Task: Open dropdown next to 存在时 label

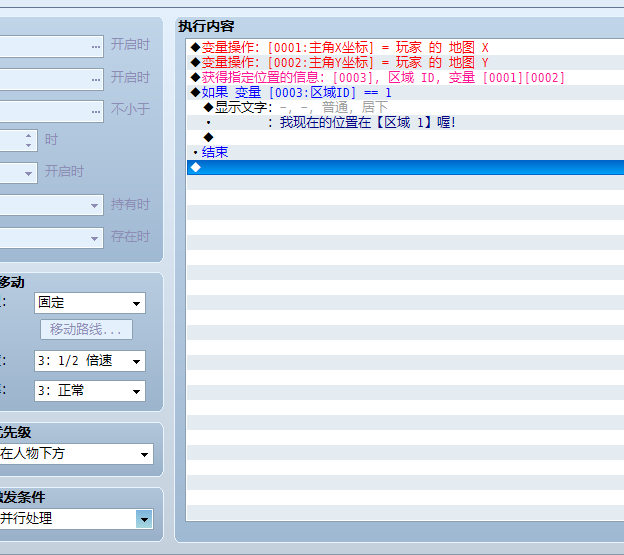Action: click(94, 238)
